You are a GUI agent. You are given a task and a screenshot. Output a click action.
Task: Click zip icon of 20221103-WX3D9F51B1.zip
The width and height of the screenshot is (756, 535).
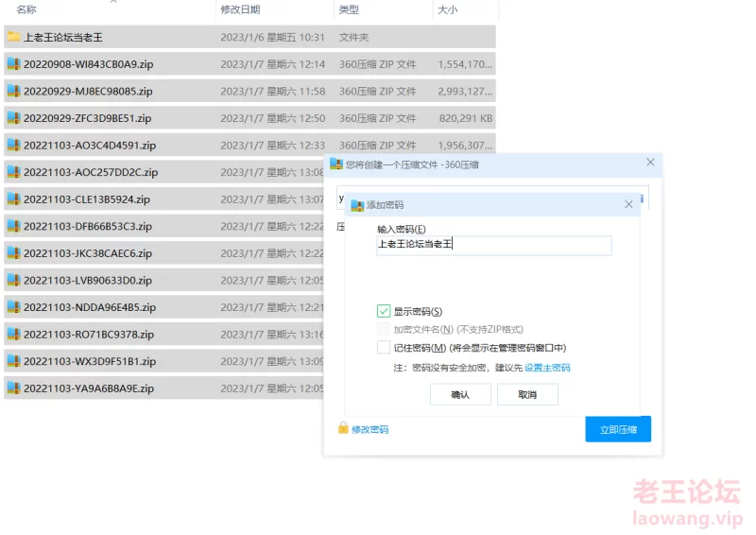pyautogui.click(x=13, y=361)
